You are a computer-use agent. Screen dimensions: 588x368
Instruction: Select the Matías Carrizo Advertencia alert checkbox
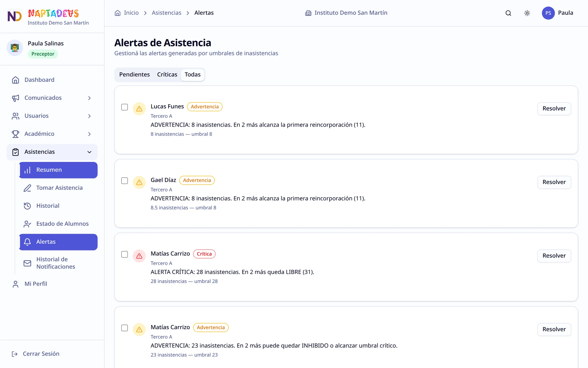tap(124, 328)
